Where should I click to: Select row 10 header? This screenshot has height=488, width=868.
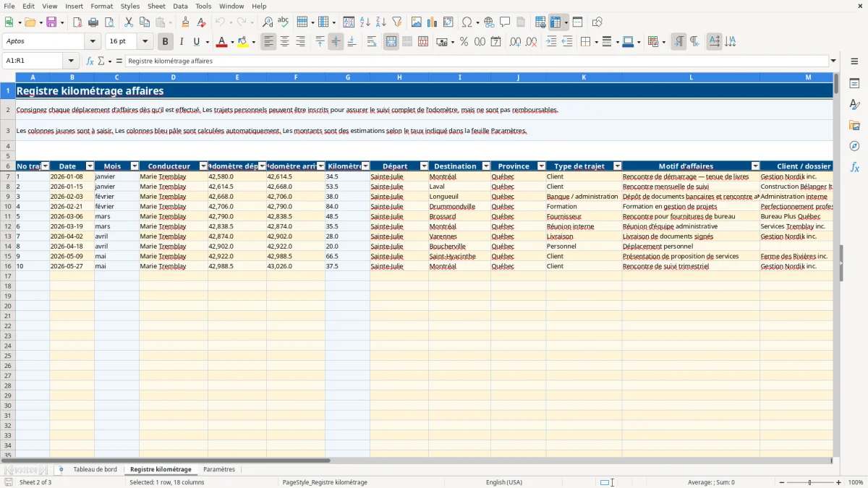click(x=8, y=207)
